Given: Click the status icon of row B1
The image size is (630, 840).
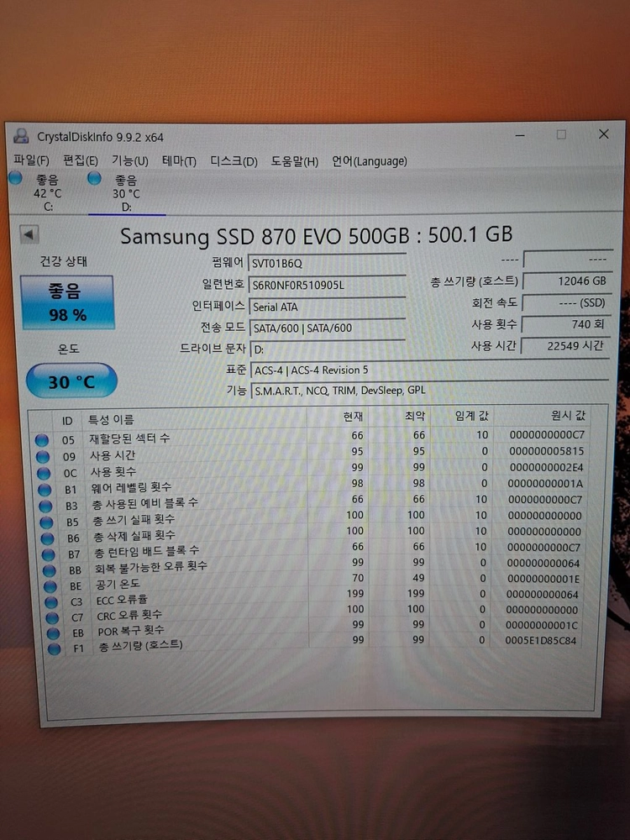Looking at the screenshot, I should pyautogui.click(x=45, y=490).
